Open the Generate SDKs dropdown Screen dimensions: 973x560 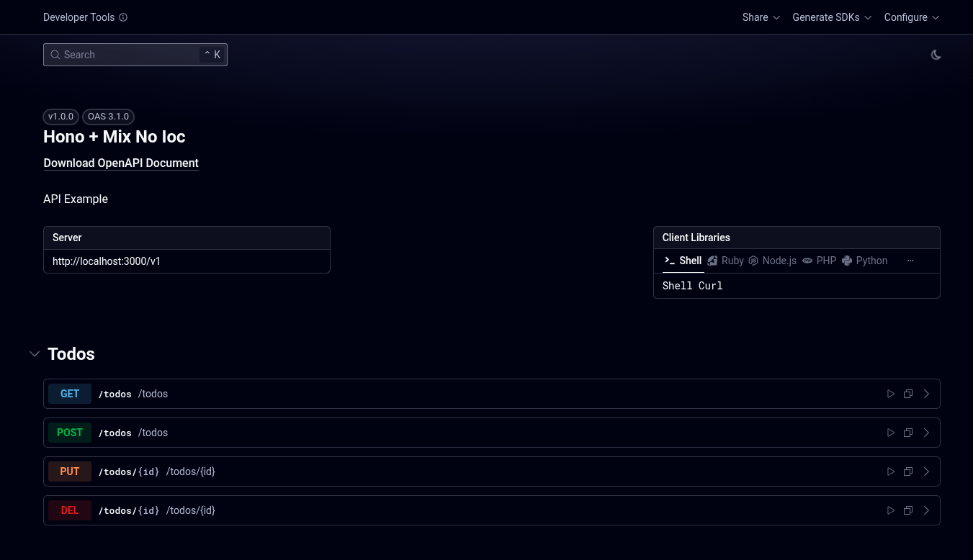[x=831, y=17]
